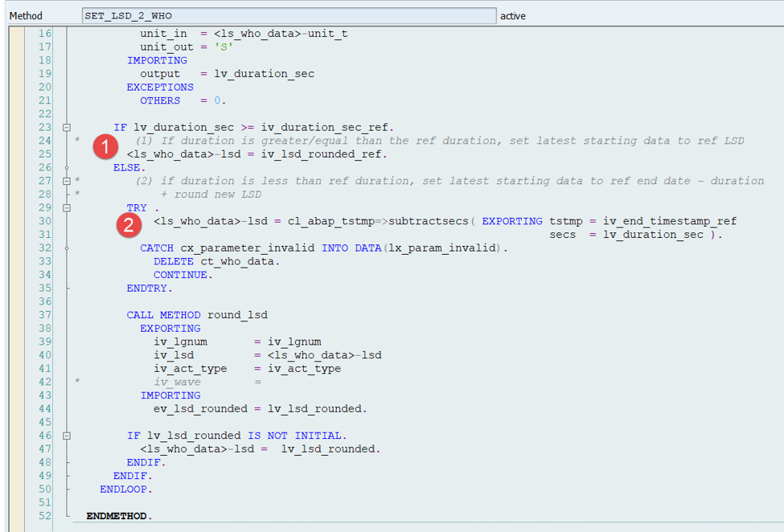Click 'ENDIF.' on line 48
This screenshot has height=532, width=784.
[146, 463]
